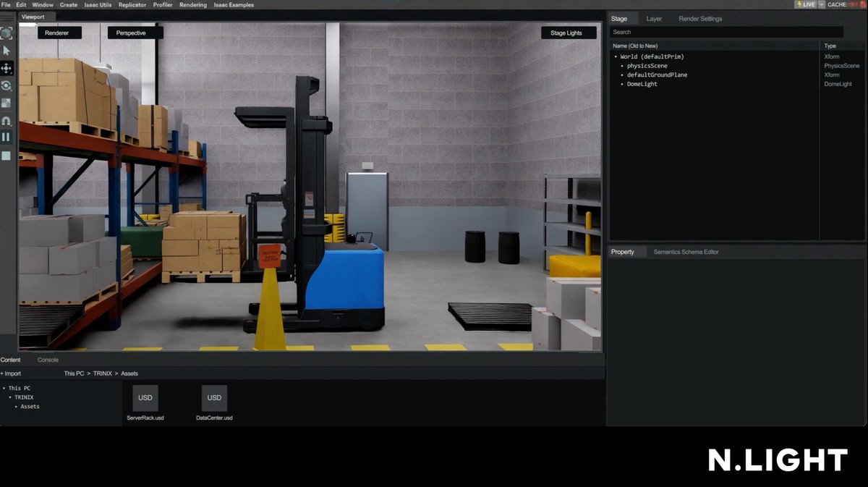The image size is (868, 487).
Task: Choose the Scale tool
Action: click(x=7, y=103)
